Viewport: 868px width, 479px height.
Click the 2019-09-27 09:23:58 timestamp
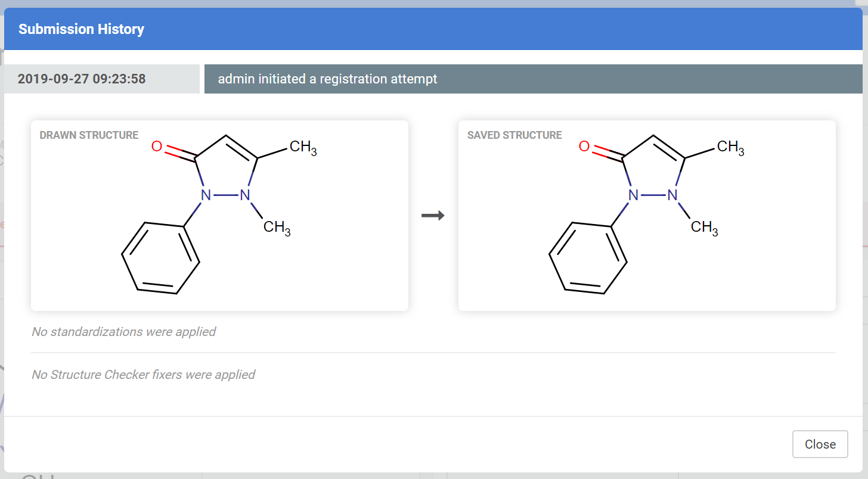[82, 79]
